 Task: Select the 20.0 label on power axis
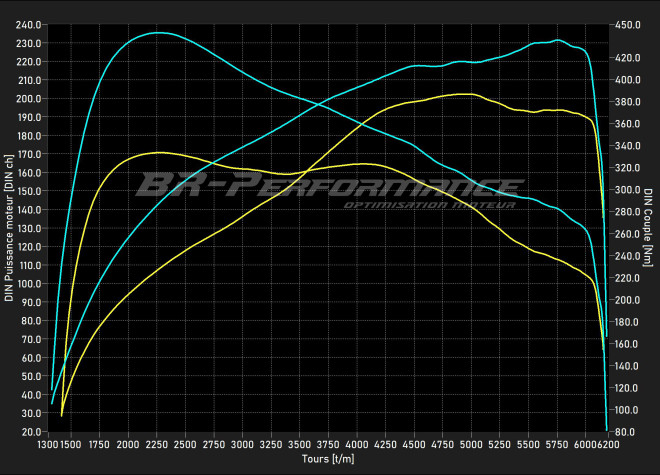[x=30, y=431]
